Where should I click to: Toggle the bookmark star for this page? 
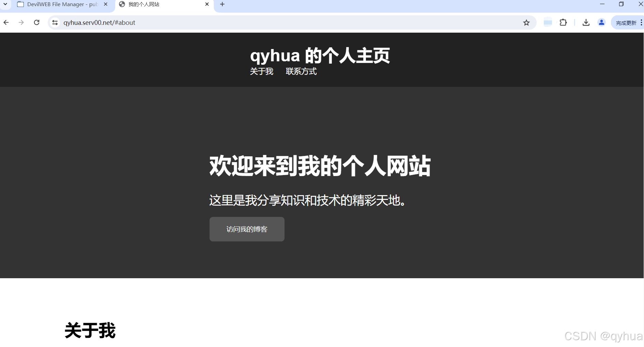click(526, 22)
